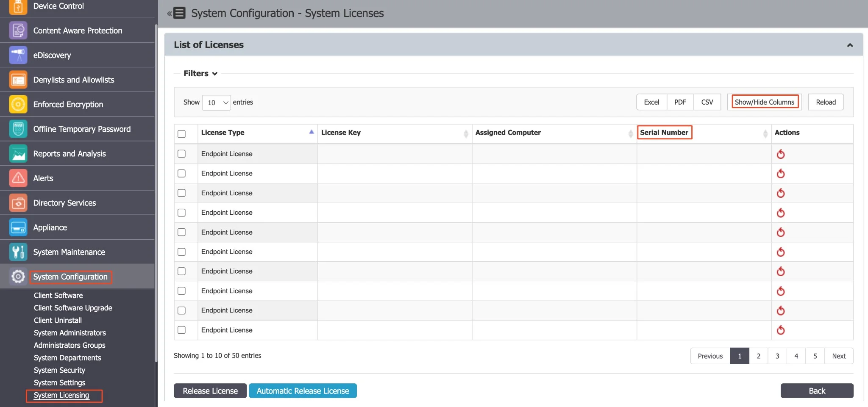868x407 pixels.
Task: Click the eDiscovery telescope icon
Action: coord(18,55)
